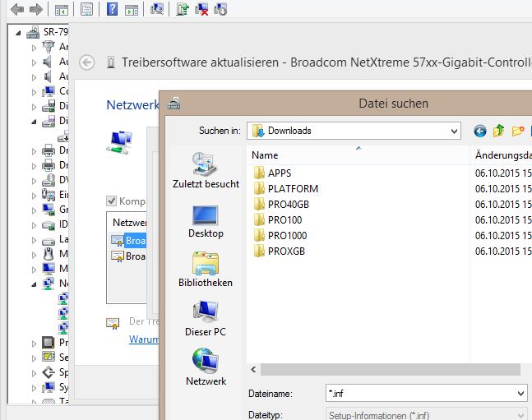Collapse the SR-79 root node in device tree
The image size is (532, 420).
pyautogui.click(x=19, y=33)
